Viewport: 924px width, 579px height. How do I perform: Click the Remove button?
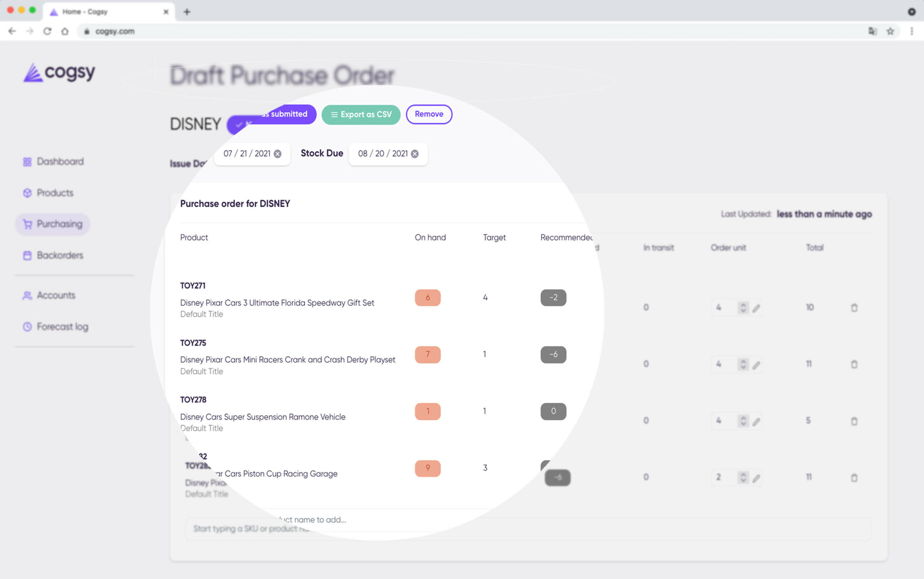pyautogui.click(x=429, y=114)
